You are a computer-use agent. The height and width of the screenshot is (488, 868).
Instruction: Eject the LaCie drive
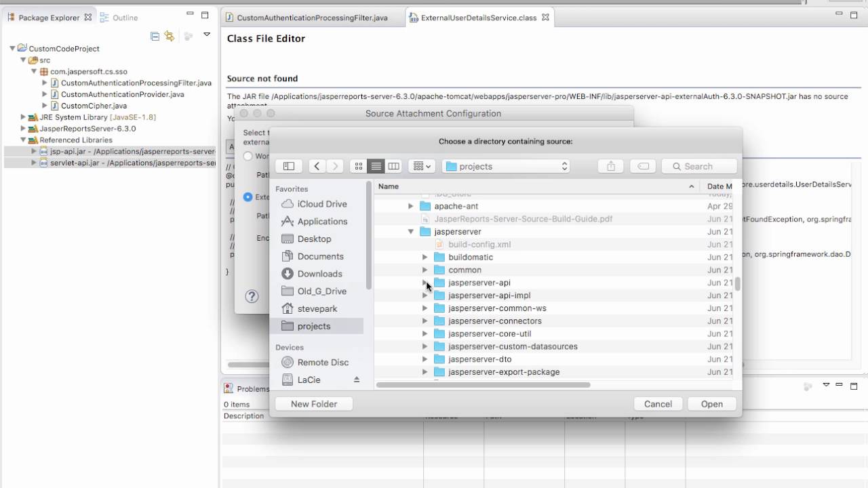[357, 380]
